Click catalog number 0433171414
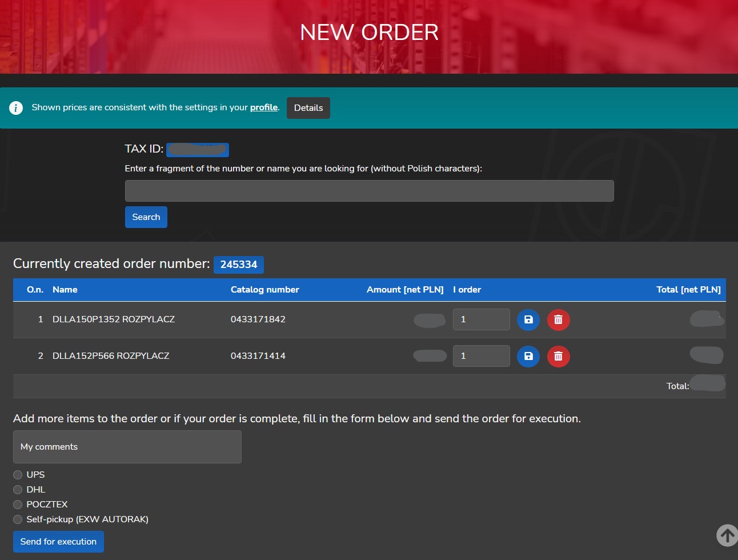The width and height of the screenshot is (738, 560). [x=258, y=356]
